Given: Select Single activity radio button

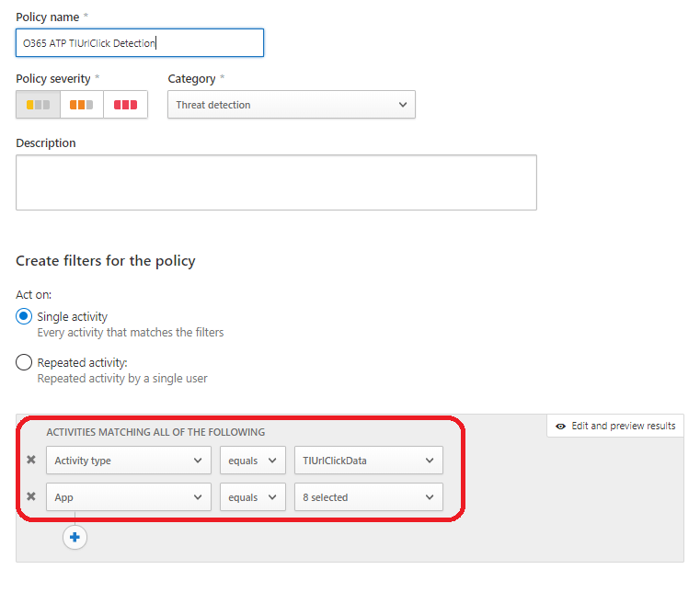Looking at the screenshot, I should click(25, 316).
